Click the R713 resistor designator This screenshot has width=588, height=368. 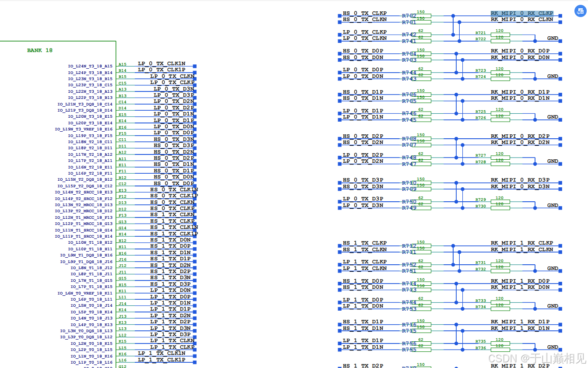pos(409,290)
